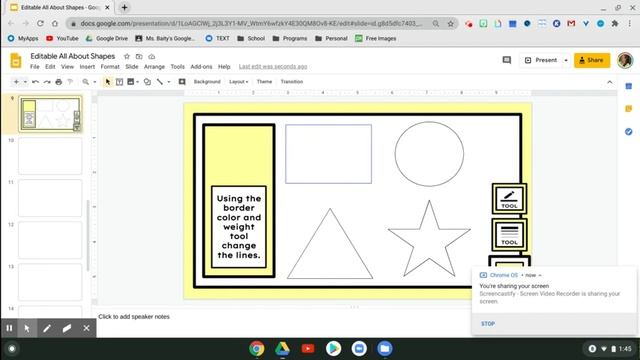Expand line type dropdown arrow
This screenshot has width=640, height=360.
point(169,82)
